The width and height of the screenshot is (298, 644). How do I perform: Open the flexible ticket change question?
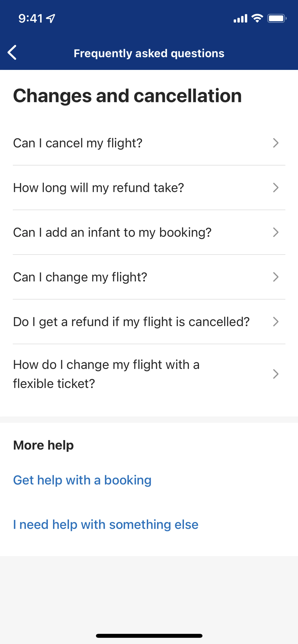(x=106, y=374)
